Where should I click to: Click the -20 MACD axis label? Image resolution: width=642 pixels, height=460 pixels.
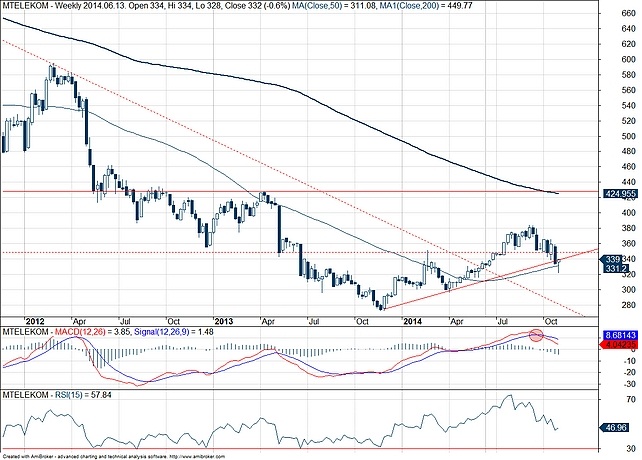tap(631, 372)
